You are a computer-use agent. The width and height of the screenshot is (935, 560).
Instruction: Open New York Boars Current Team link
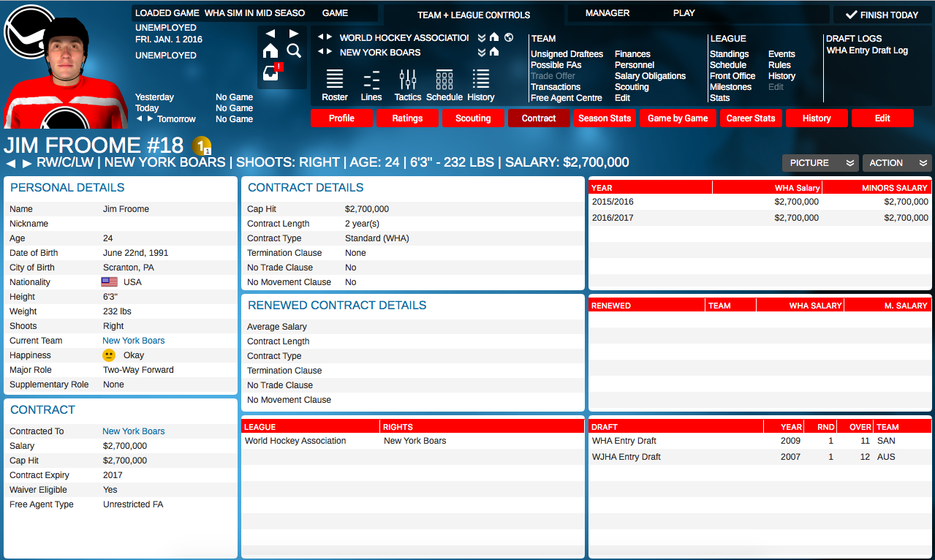tap(133, 341)
